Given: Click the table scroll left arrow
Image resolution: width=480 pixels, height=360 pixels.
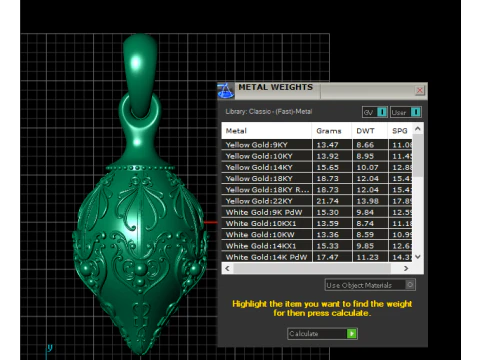Looking at the screenshot, I should pos(227,268).
